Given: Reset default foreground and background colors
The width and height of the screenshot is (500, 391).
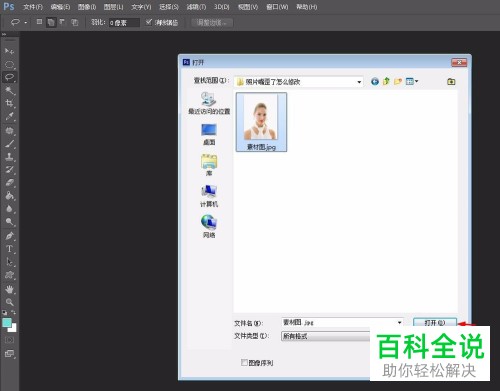Looking at the screenshot, I should click(4, 313).
